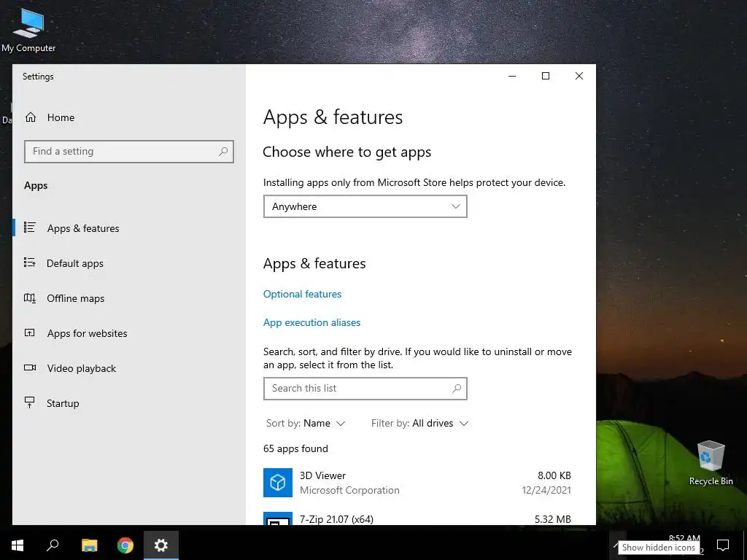Expand the Sort by Name dropdown
The height and width of the screenshot is (560, 747).
[x=306, y=424]
